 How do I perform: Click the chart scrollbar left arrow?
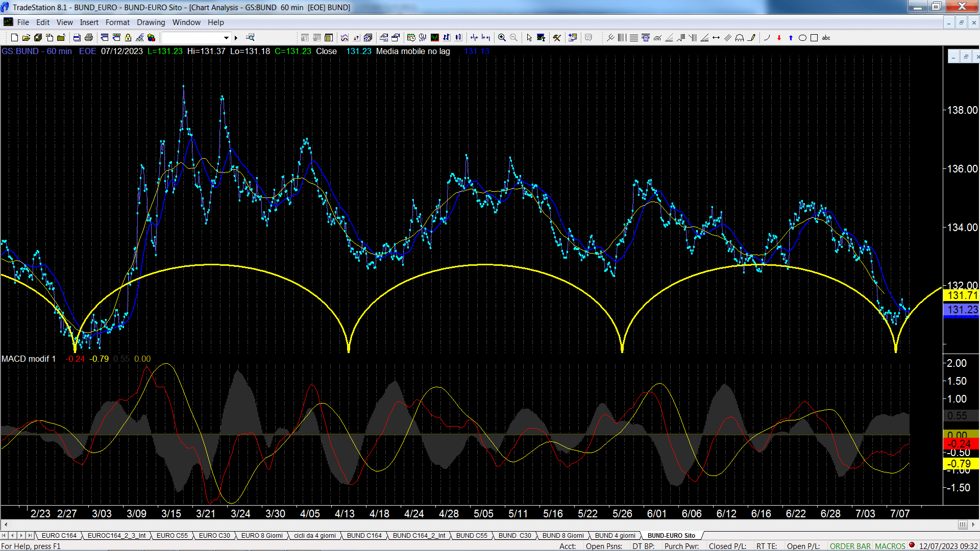click(5, 524)
